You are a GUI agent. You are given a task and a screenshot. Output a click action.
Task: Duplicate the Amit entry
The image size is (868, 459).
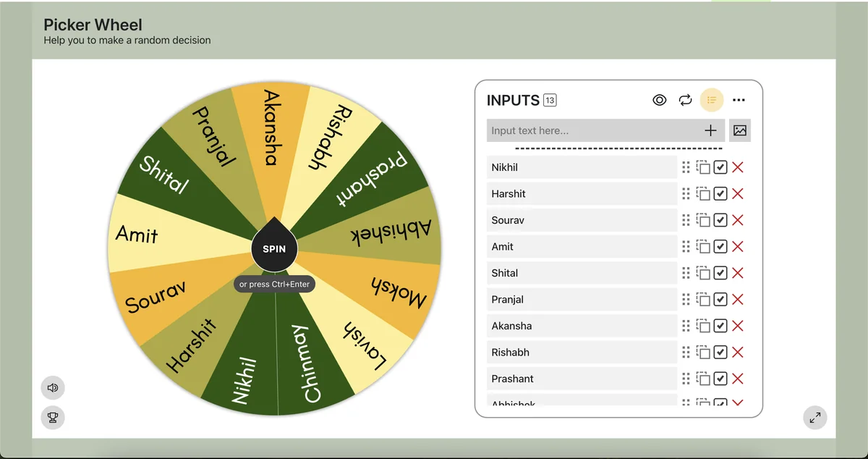703,247
